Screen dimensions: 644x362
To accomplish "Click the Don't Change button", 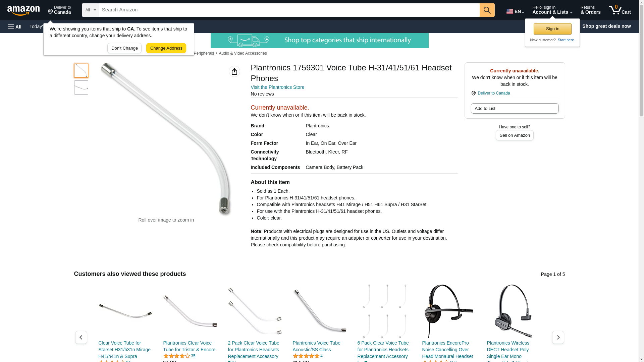I will point(124,48).
